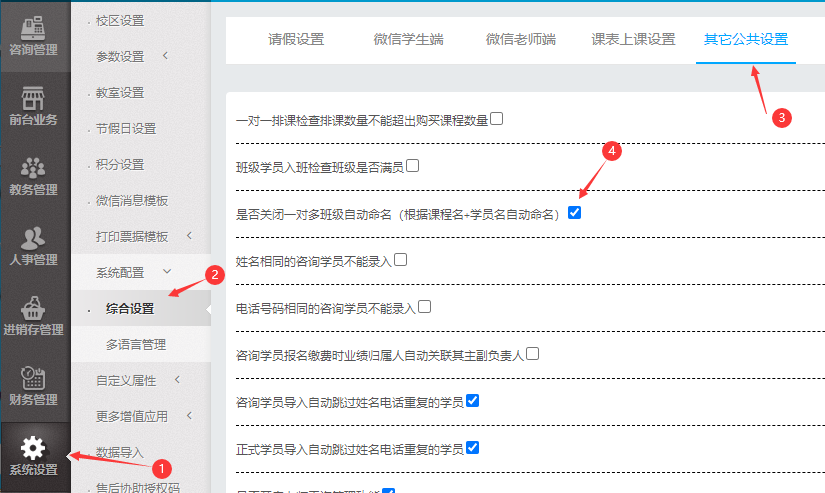This screenshot has height=493, width=825.
Task: Open 多语言管理 submenu item
Action: click(x=136, y=345)
